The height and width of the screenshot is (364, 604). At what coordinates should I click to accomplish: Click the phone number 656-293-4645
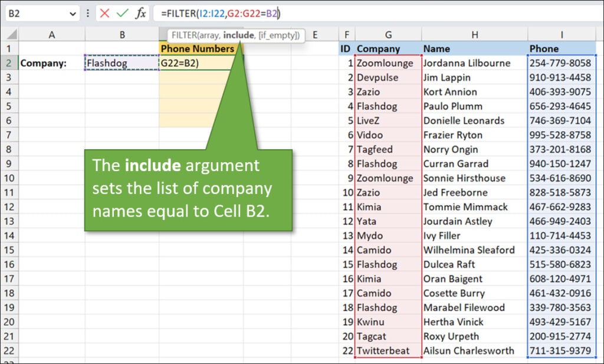[561, 106]
